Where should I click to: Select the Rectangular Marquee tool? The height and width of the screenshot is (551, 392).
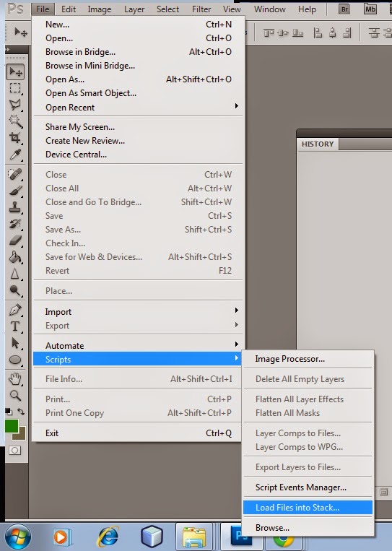15,88
